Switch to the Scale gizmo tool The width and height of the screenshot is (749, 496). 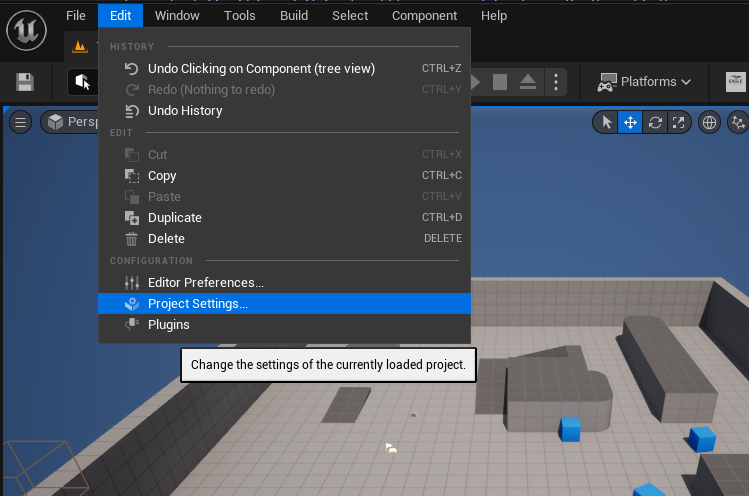tap(679, 122)
